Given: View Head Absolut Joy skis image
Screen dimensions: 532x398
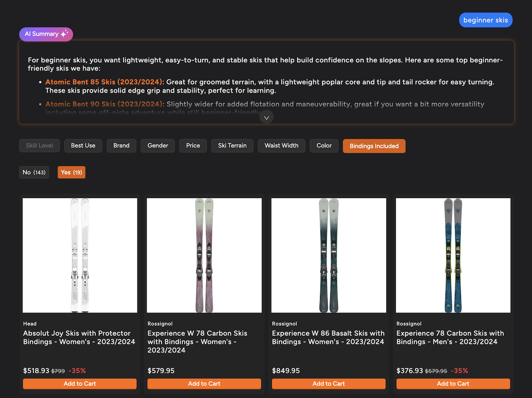Looking at the screenshot, I should (x=80, y=255).
